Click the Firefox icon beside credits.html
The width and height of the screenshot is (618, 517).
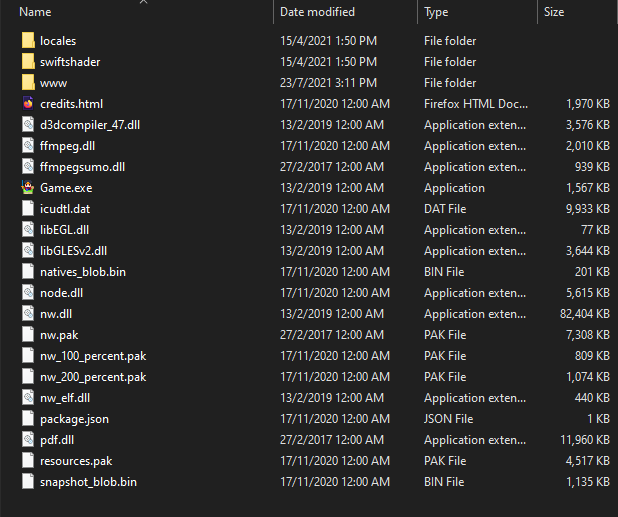click(28, 104)
